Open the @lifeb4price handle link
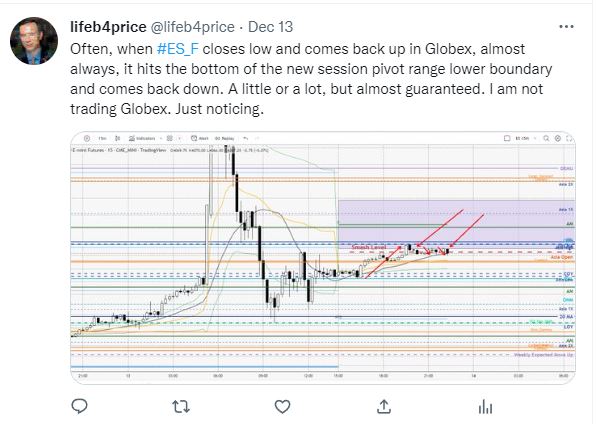This screenshot has width=597, height=424. (193, 27)
